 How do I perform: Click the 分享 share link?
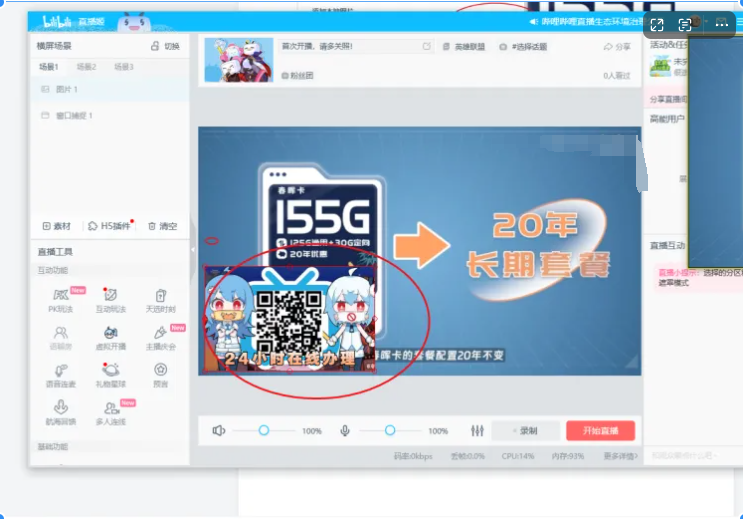coord(617,46)
